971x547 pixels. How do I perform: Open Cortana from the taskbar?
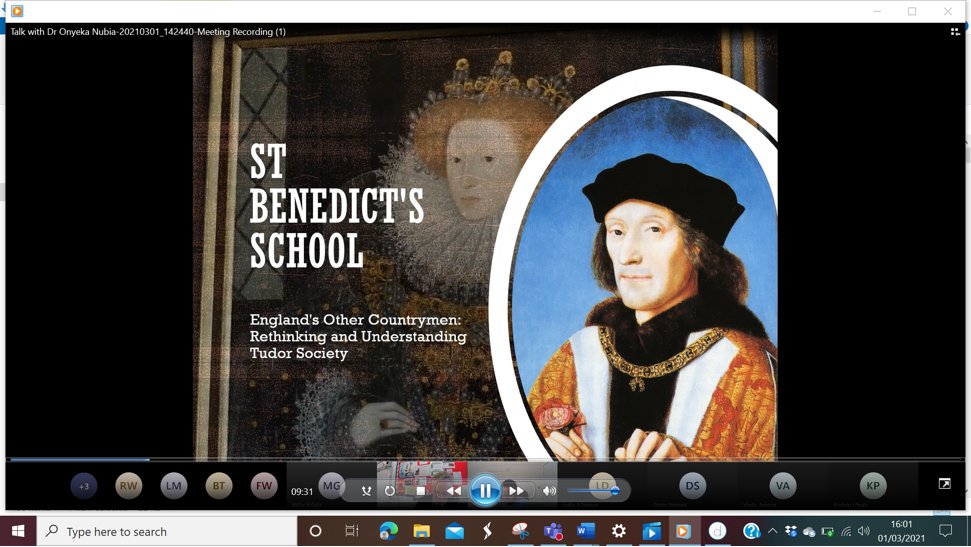pyautogui.click(x=315, y=532)
